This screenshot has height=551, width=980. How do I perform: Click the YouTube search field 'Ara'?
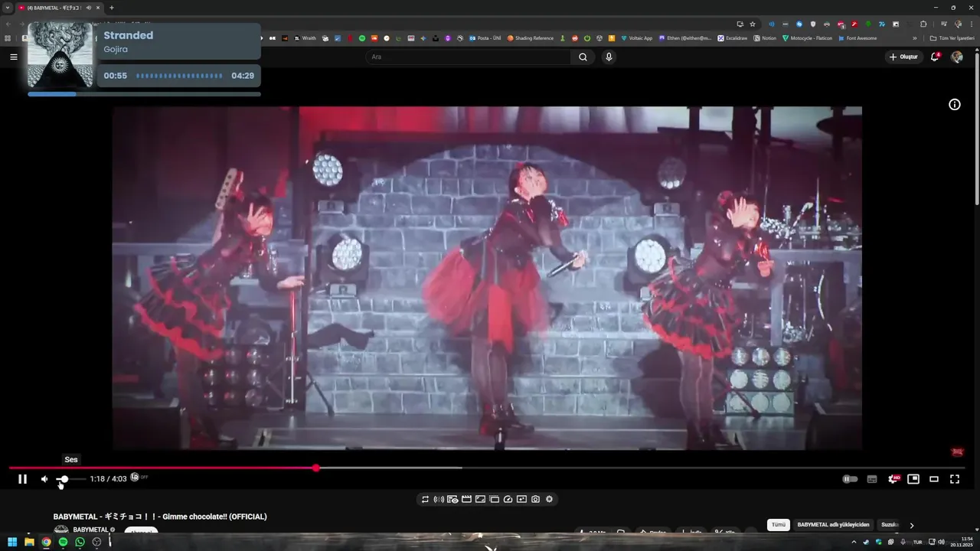[x=468, y=57]
